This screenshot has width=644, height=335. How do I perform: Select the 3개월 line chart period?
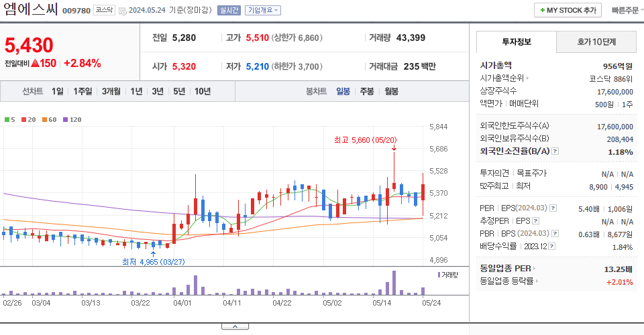tap(111, 91)
